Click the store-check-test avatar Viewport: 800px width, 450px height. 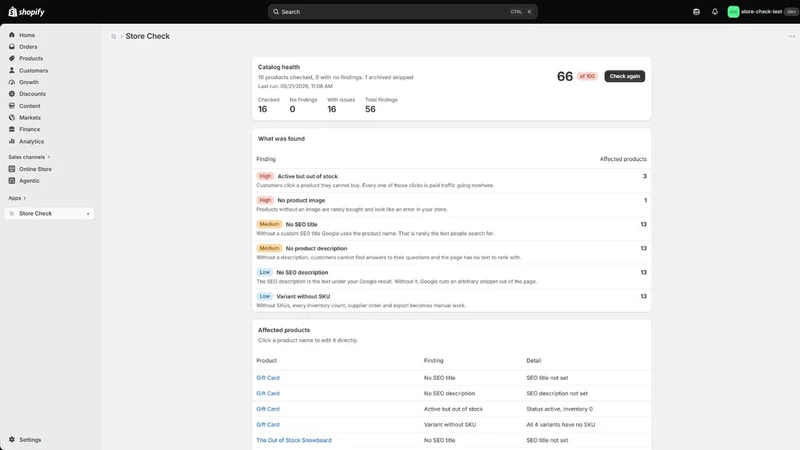733,12
